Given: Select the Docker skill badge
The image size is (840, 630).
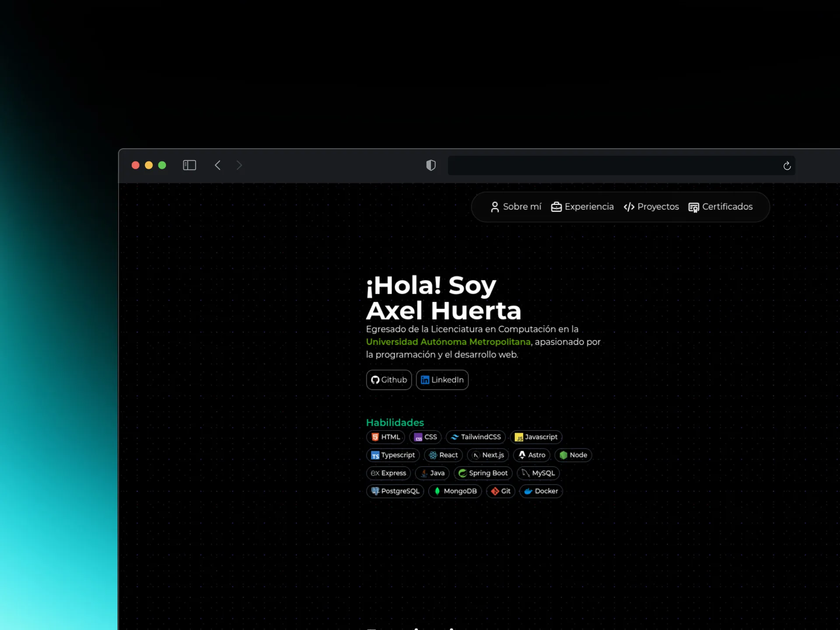Looking at the screenshot, I should tap(541, 491).
